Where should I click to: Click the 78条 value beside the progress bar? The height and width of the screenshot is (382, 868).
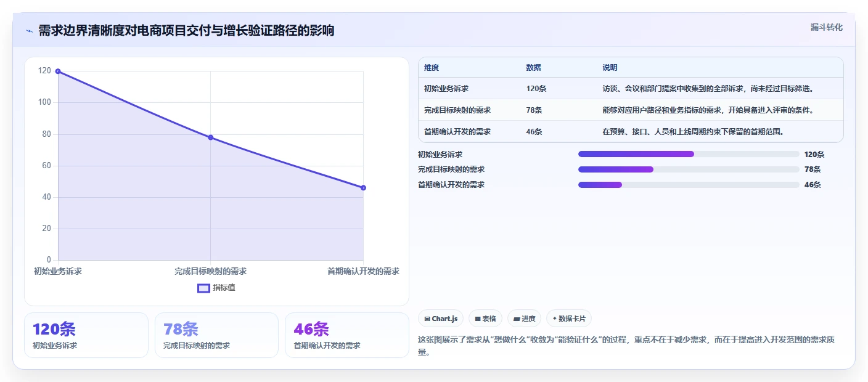pos(813,169)
